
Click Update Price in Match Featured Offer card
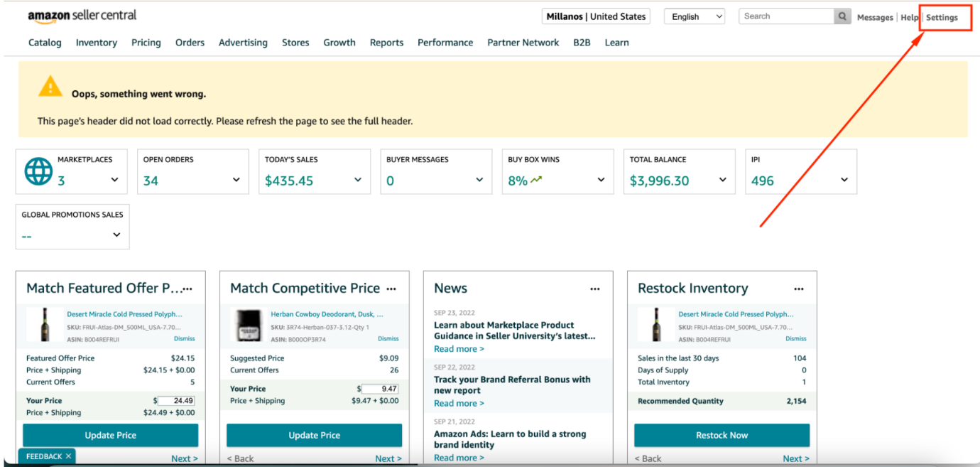110,435
